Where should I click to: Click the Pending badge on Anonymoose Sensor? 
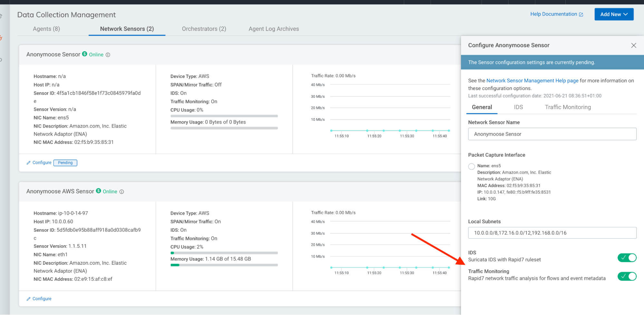click(65, 163)
